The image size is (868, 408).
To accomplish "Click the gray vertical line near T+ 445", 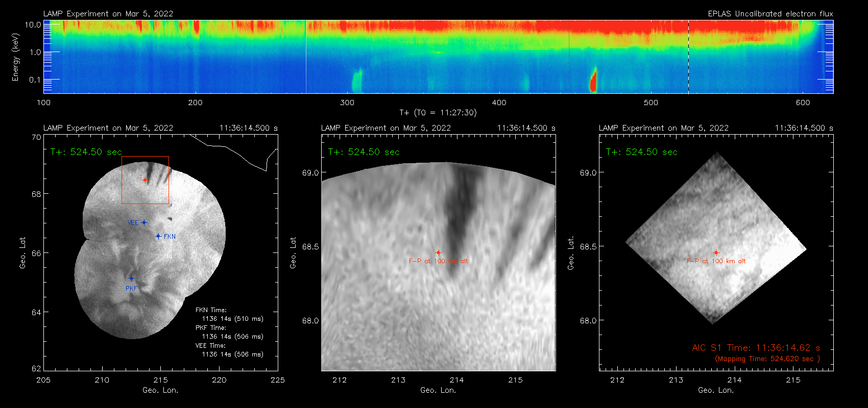I will tap(569, 57).
